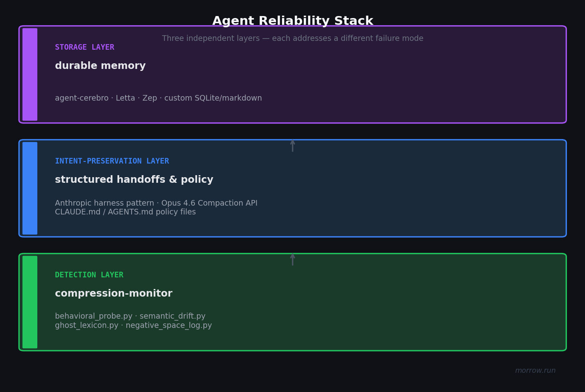Click the ghost_lexicon.py label
The width and height of the screenshot is (585, 392).
tap(86, 325)
